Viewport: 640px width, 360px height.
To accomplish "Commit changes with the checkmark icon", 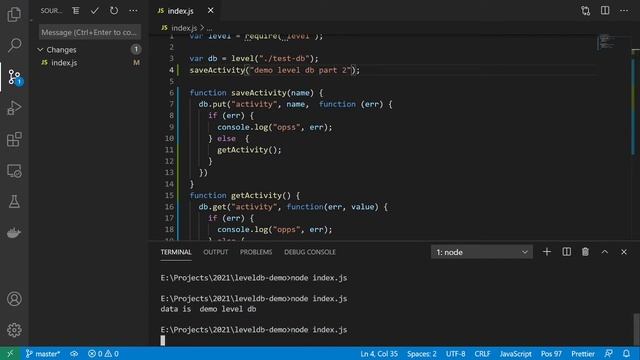I will (95, 11).
